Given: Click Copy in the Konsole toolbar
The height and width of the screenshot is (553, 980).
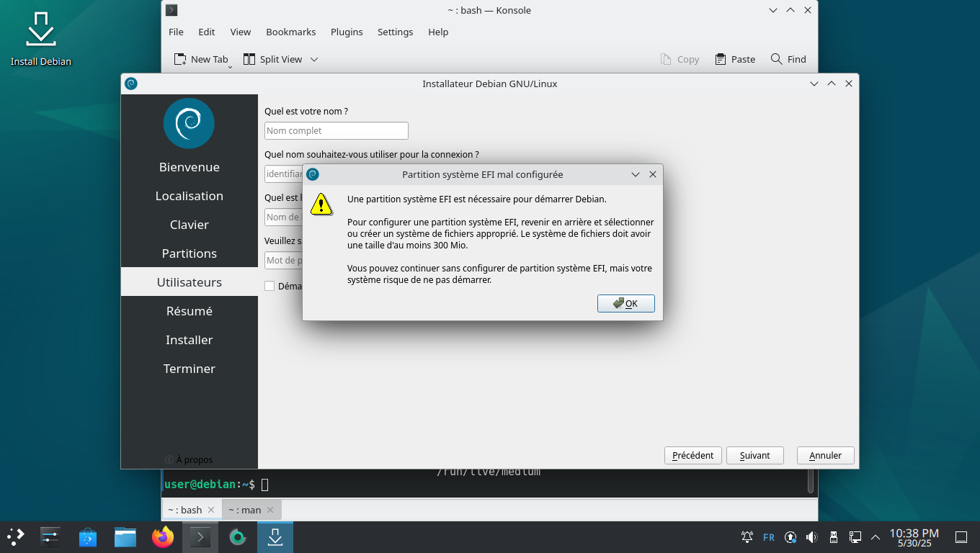Looking at the screenshot, I should click(x=680, y=59).
